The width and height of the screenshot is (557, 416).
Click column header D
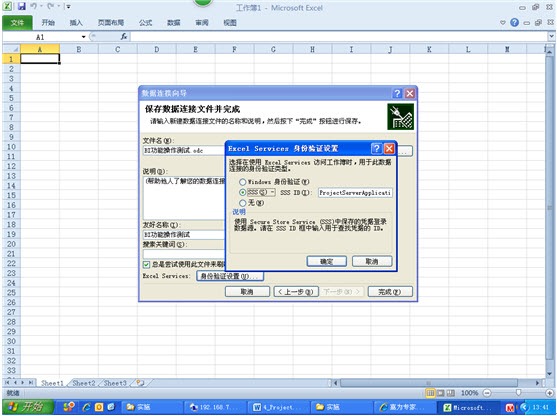click(157, 49)
